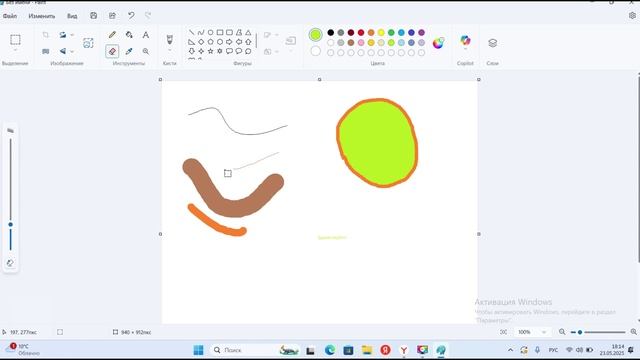Image resolution: width=640 pixels, height=360 pixels.
Task: Select the Brushes tool
Action: [x=169, y=39]
